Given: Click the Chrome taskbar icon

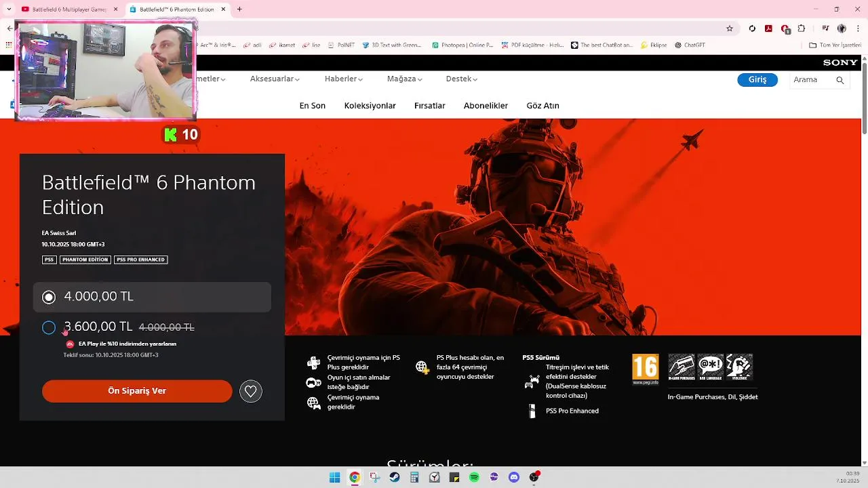Looking at the screenshot, I should [x=355, y=477].
